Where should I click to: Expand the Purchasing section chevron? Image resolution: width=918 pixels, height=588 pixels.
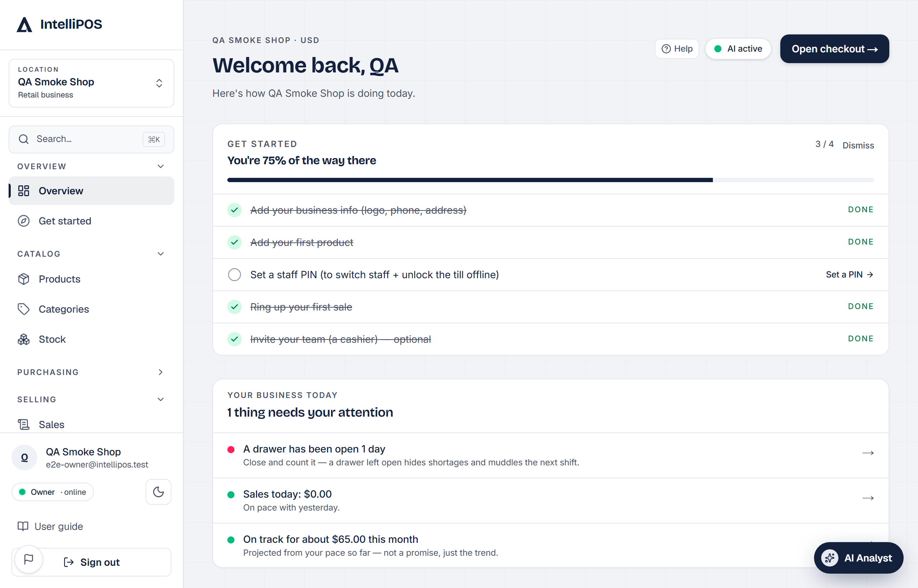[161, 372]
